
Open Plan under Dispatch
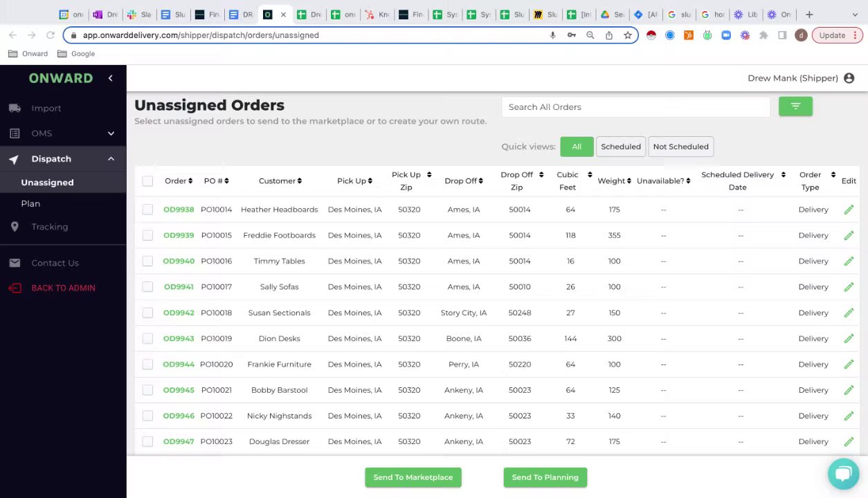[30, 204]
